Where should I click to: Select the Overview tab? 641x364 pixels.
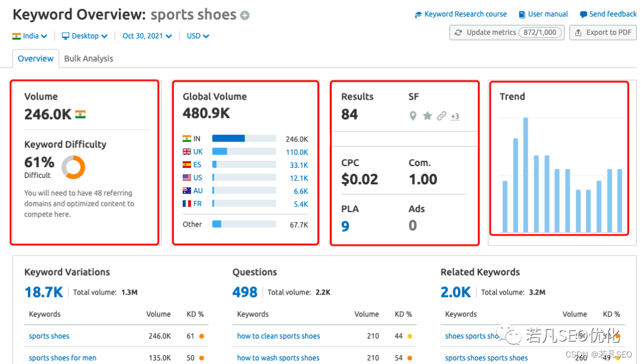tap(36, 59)
